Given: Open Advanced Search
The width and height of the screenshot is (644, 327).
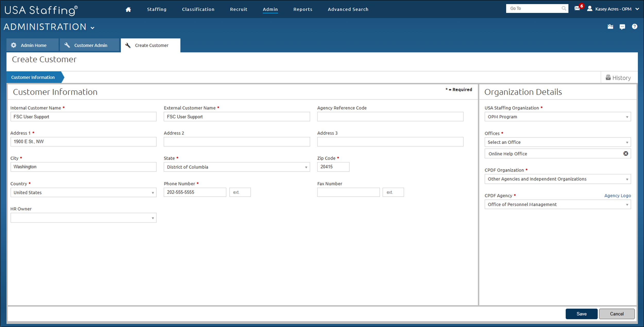Looking at the screenshot, I should [348, 9].
